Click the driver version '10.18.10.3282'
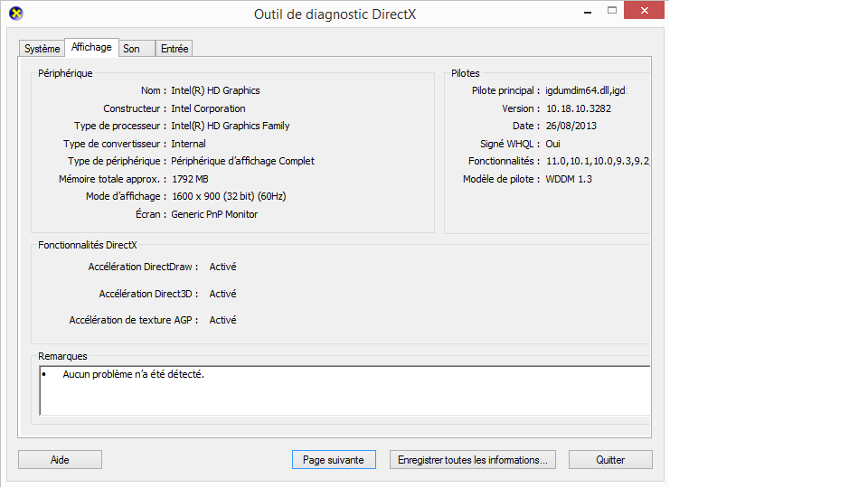Image resolution: width=868 pixels, height=488 pixels. point(579,109)
